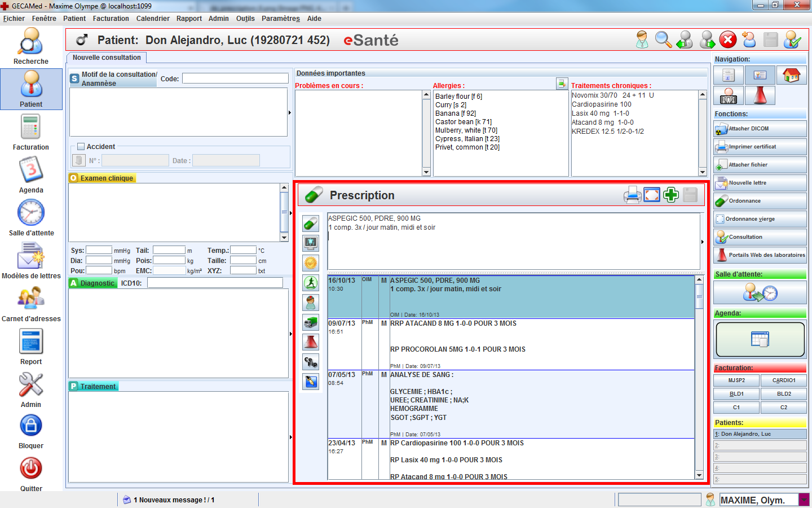The height and width of the screenshot is (508, 812).
Task: Click the red delete patient icon
Action: coord(728,40)
